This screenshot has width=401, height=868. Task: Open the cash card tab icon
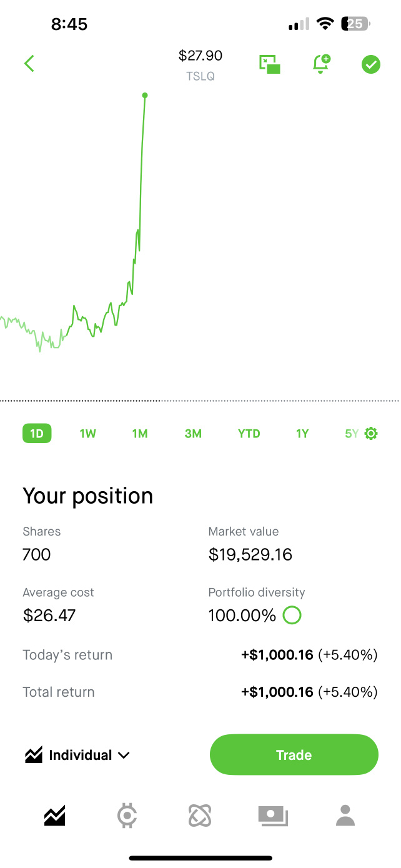273,816
